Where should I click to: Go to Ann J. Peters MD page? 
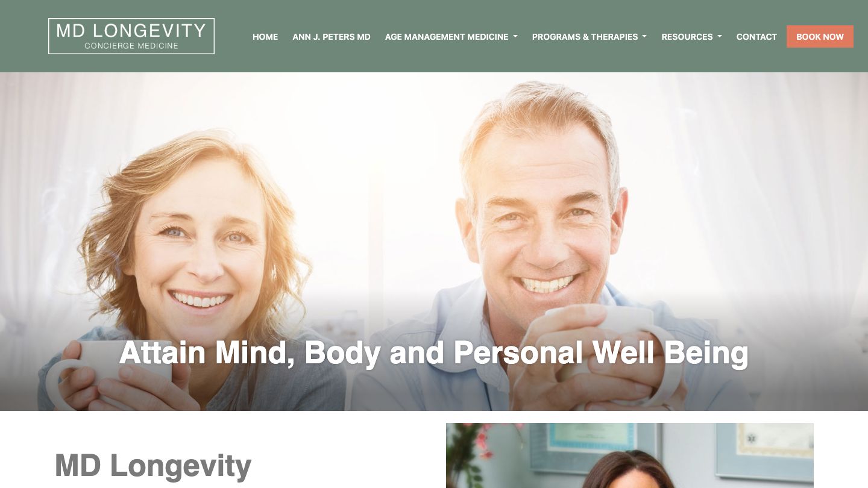click(x=332, y=37)
